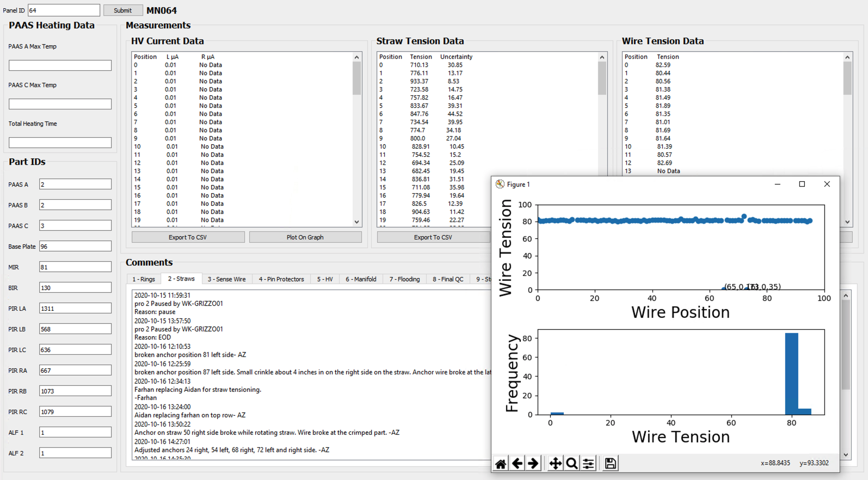The width and height of the screenshot is (868, 480).
Task: Export Straw Tension Data to CSV
Action: [x=433, y=237]
